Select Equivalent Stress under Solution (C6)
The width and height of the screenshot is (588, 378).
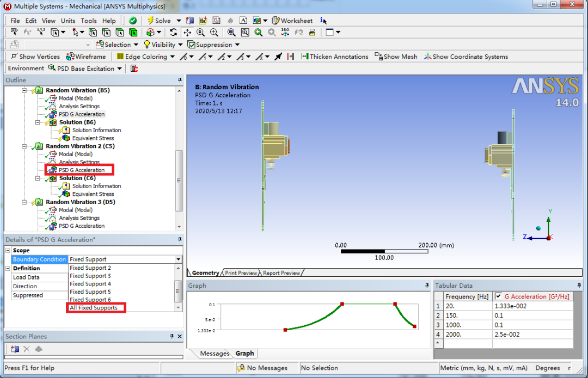tap(93, 194)
